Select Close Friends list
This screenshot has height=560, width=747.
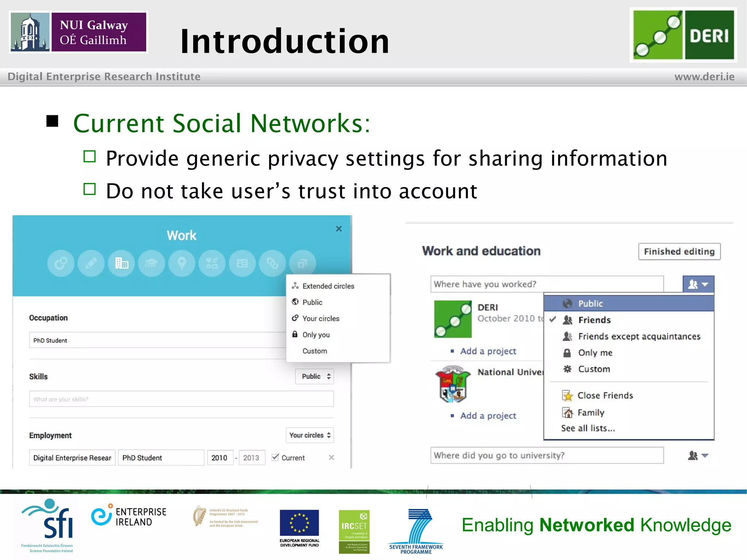coord(629,396)
